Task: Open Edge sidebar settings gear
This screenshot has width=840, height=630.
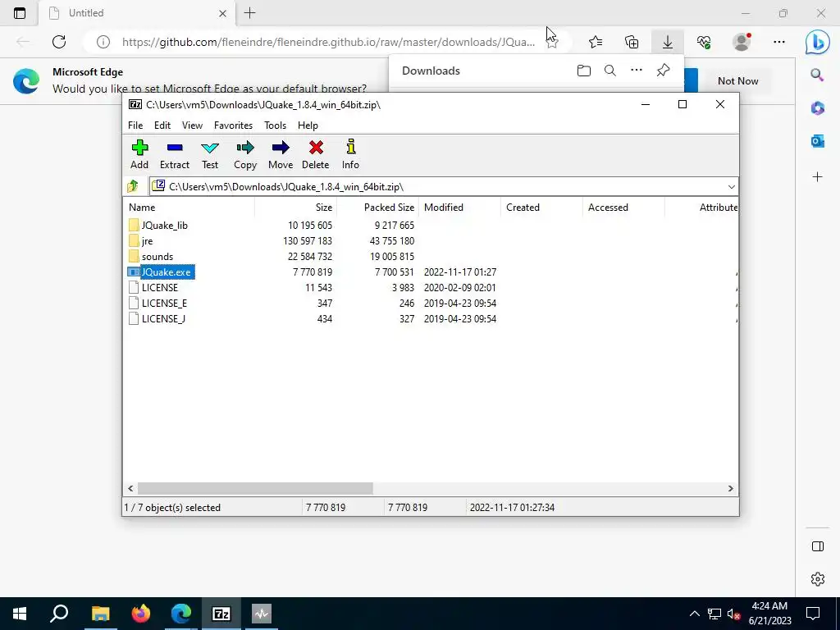Action: point(818,579)
